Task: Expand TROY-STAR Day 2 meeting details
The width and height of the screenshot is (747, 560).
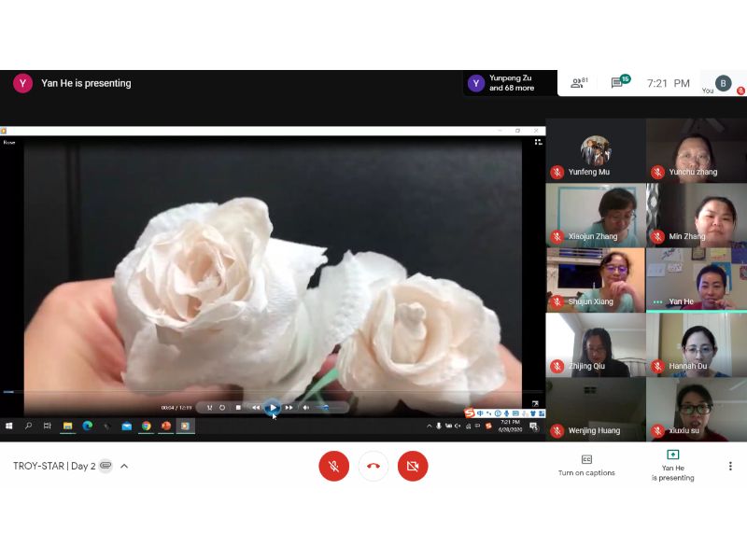Action: 124,466
